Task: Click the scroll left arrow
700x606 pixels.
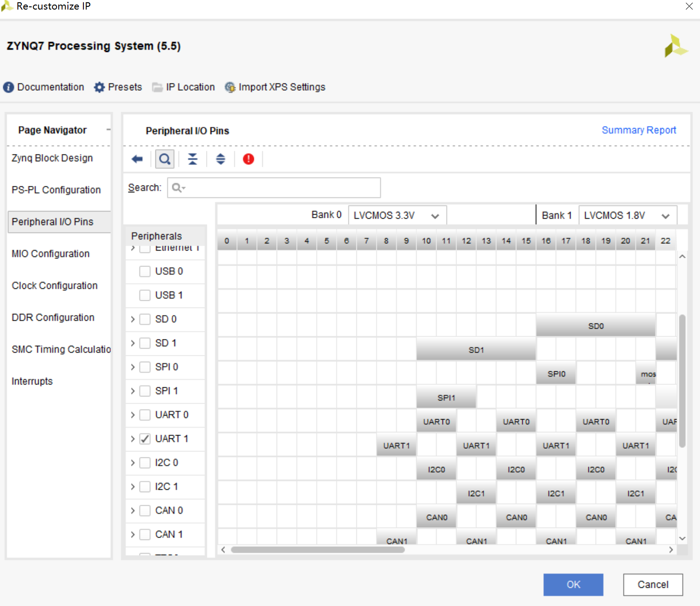Action: pos(223,550)
